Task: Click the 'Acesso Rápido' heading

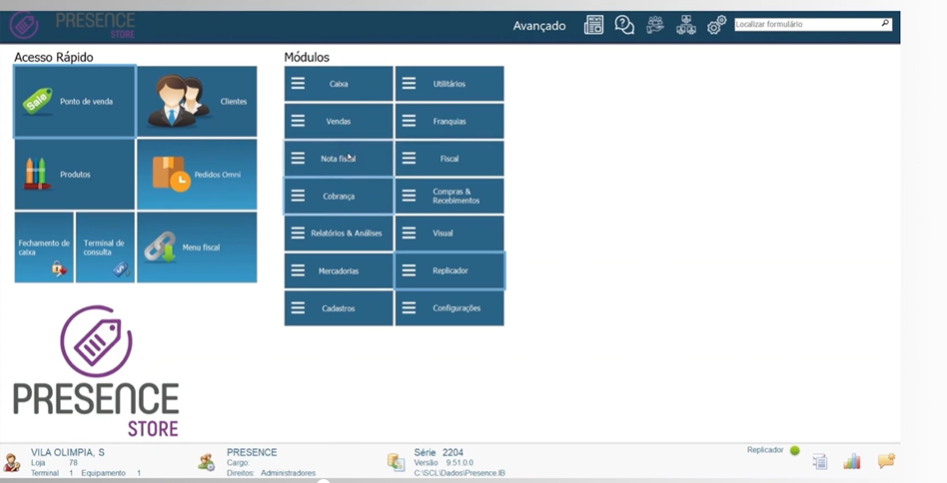Action: [x=54, y=57]
